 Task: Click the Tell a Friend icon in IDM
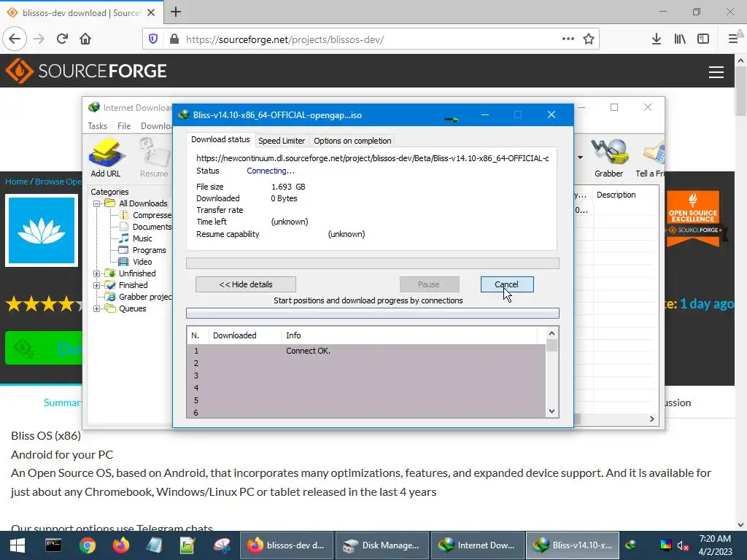point(651,157)
